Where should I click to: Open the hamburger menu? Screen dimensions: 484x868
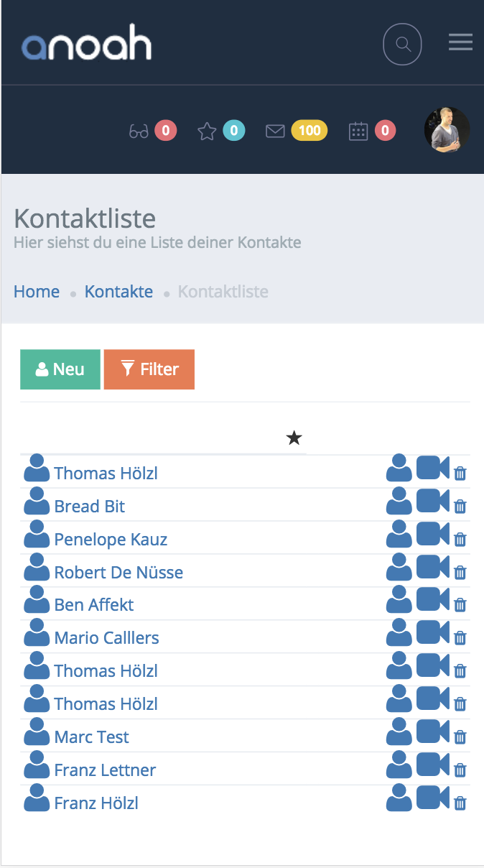[x=460, y=42]
